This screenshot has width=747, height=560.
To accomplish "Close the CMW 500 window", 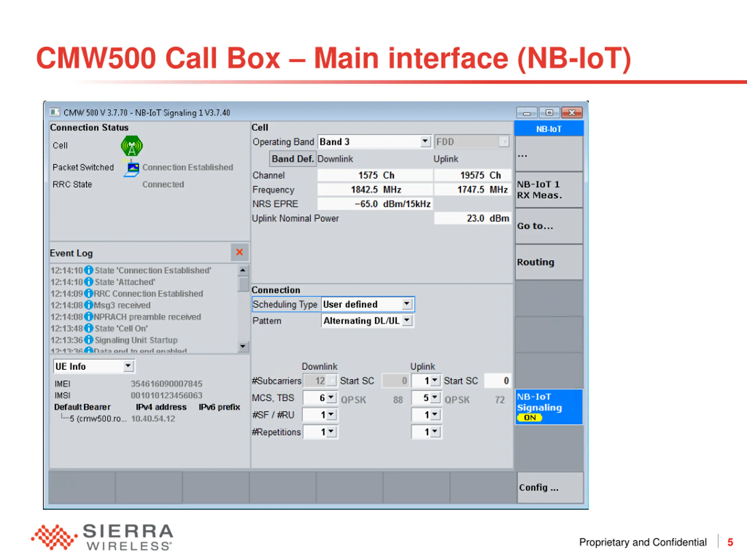I will [x=572, y=112].
